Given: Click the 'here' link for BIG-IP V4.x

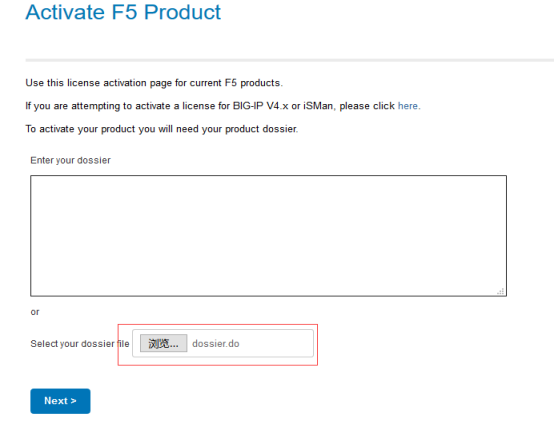Looking at the screenshot, I should click(x=408, y=106).
